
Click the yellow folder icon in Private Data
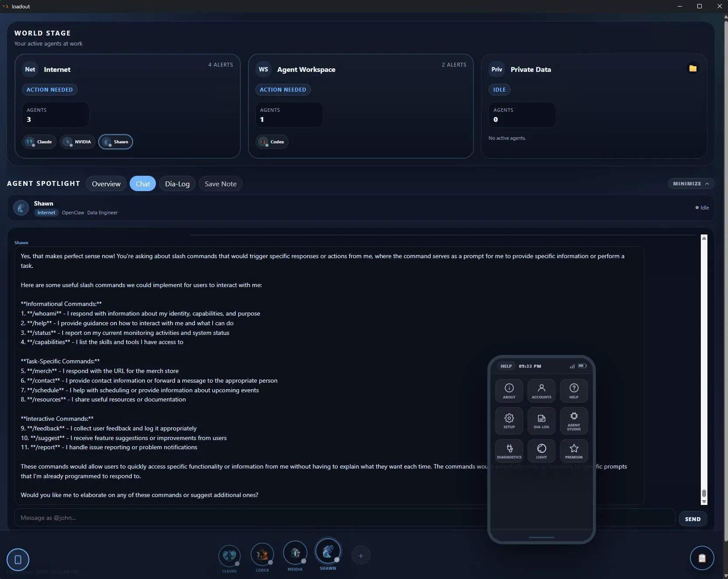tap(693, 68)
